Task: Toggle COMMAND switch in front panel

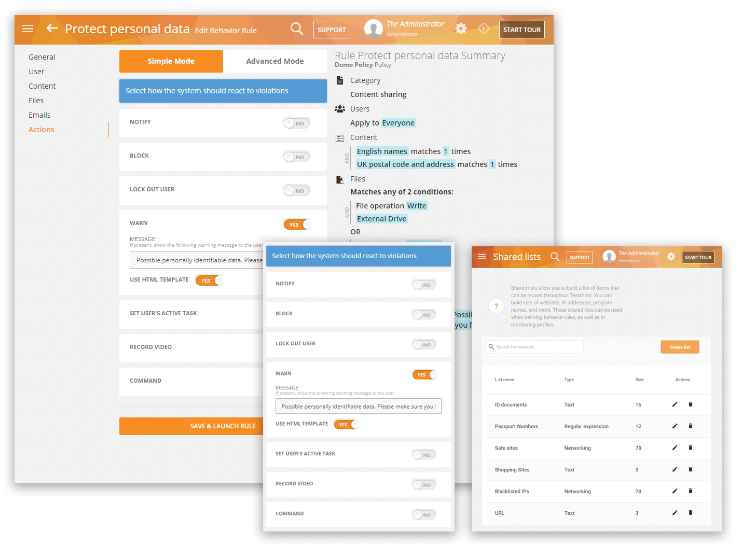Action: tap(424, 515)
